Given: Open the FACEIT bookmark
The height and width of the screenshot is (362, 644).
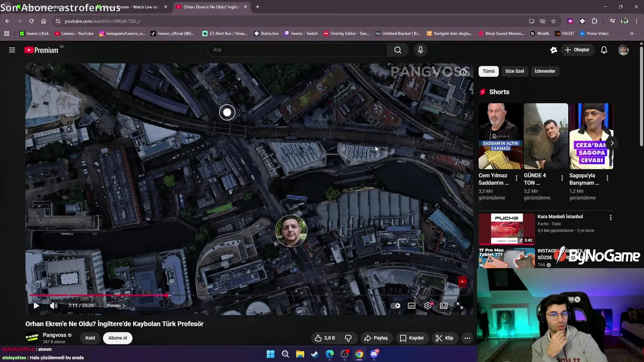Looking at the screenshot, I should [x=564, y=34].
